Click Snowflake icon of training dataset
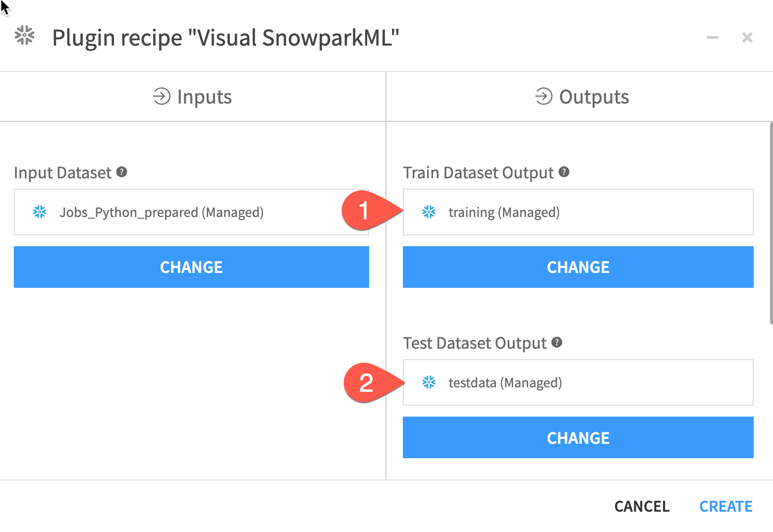Image resolution: width=773 pixels, height=532 pixels. coord(429,212)
